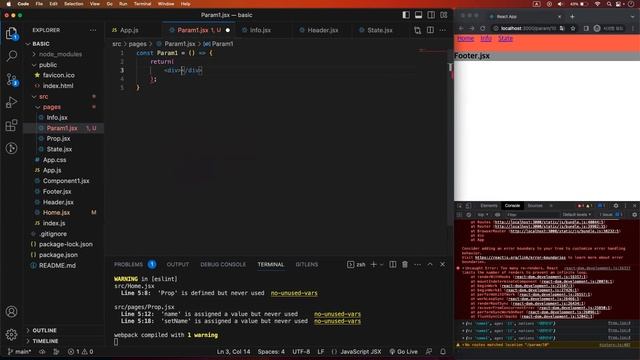This screenshot has width=640, height=360.
Task: Expand the TIMELINE section
Action: click(45, 341)
